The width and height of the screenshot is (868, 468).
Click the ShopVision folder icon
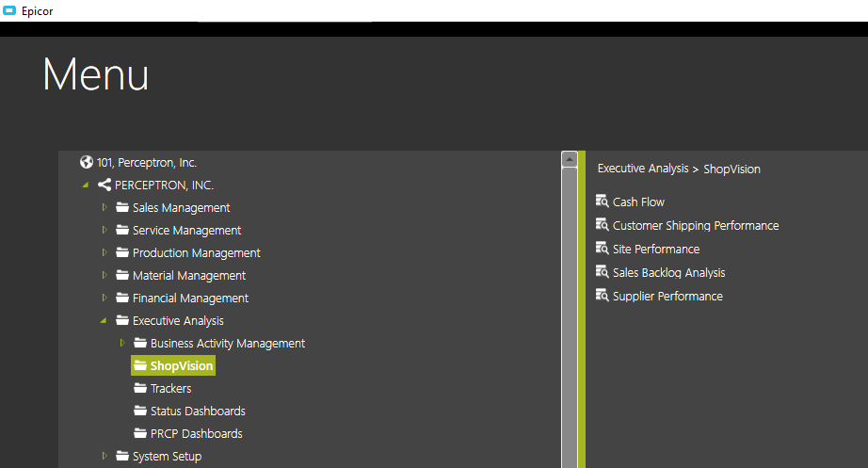(x=140, y=365)
